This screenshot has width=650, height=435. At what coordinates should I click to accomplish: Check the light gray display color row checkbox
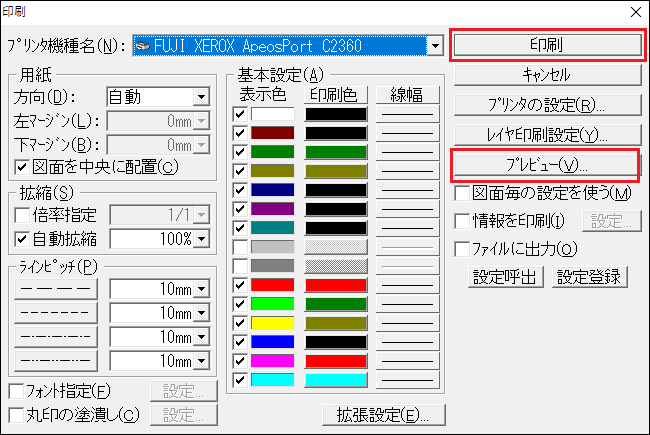pos(240,247)
